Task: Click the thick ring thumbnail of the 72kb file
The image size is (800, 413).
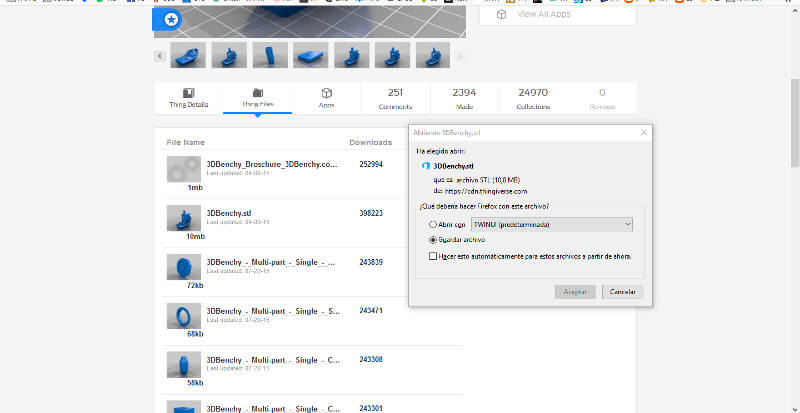Action: click(x=184, y=266)
